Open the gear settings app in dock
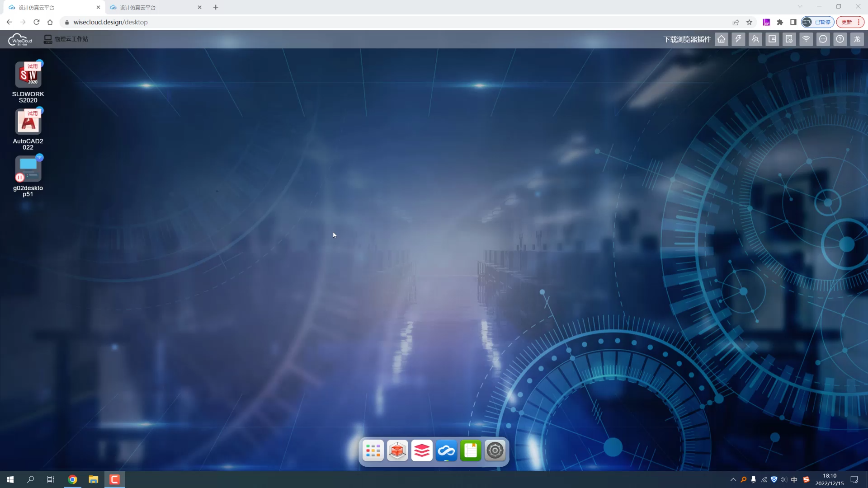 [x=495, y=450]
